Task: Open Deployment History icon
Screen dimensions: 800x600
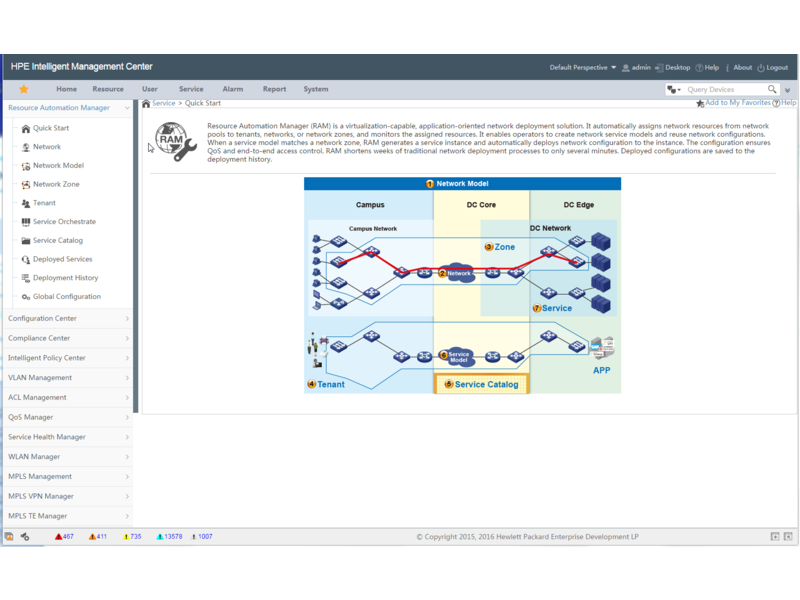Action: click(26, 278)
